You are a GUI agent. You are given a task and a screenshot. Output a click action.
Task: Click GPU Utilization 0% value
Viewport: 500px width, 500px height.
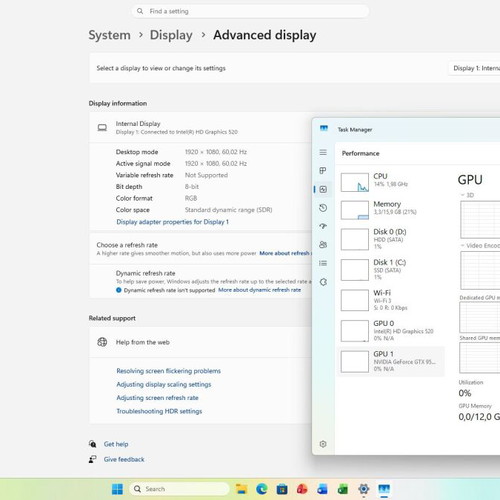click(465, 393)
